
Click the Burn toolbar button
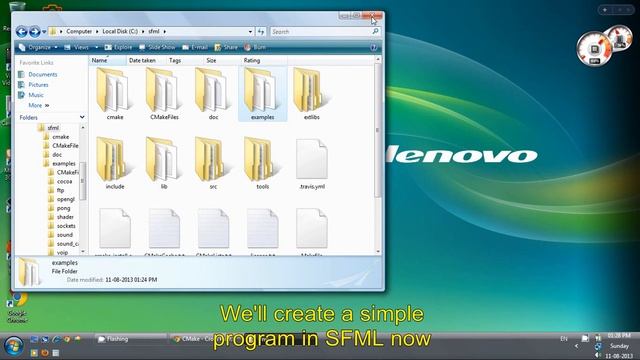255,47
